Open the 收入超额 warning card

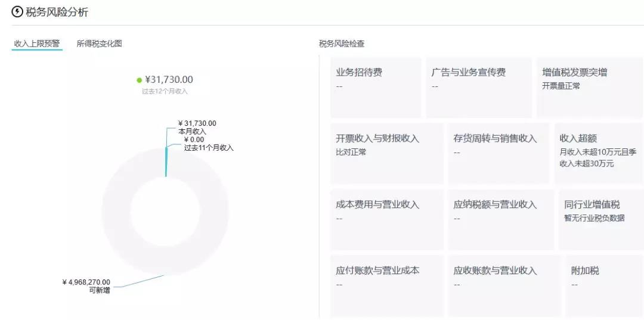tap(599, 153)
